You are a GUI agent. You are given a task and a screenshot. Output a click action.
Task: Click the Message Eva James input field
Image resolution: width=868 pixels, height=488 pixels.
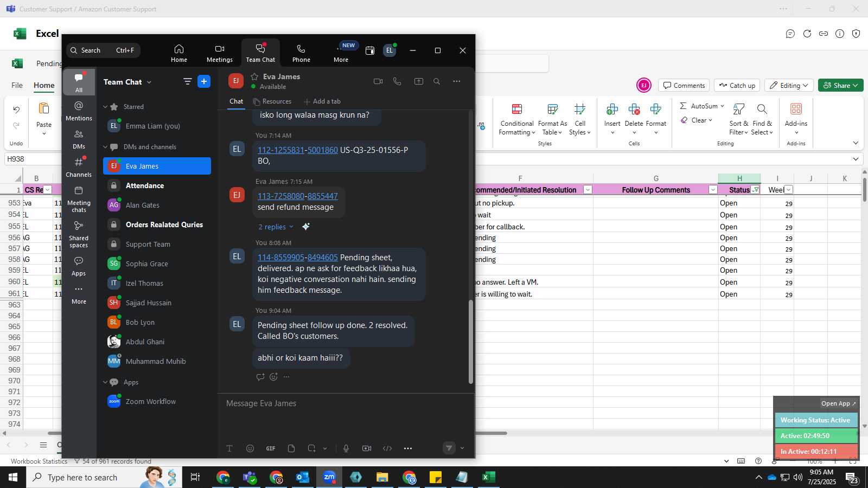click(345, 403)
